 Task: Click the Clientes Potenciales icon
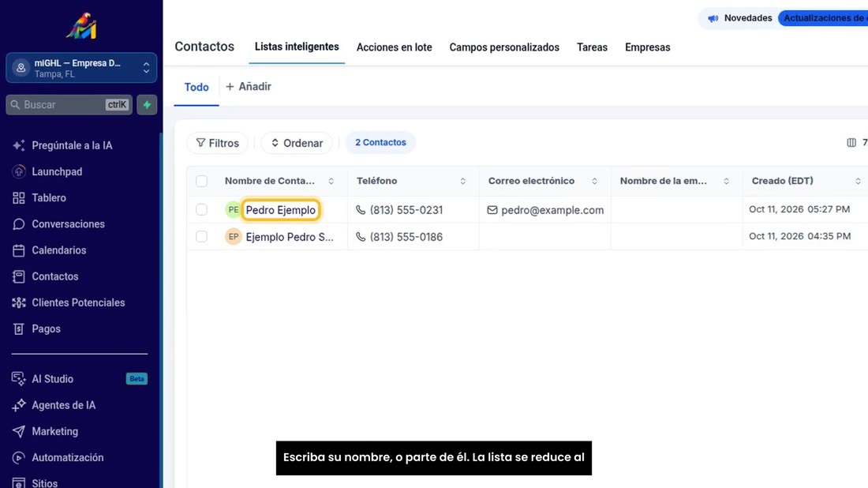[19, 302]
